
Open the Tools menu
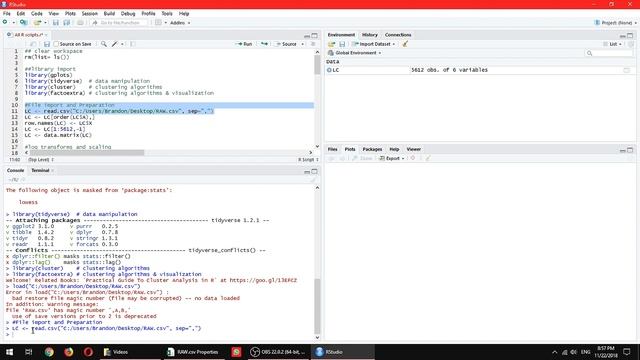point(167,13)
